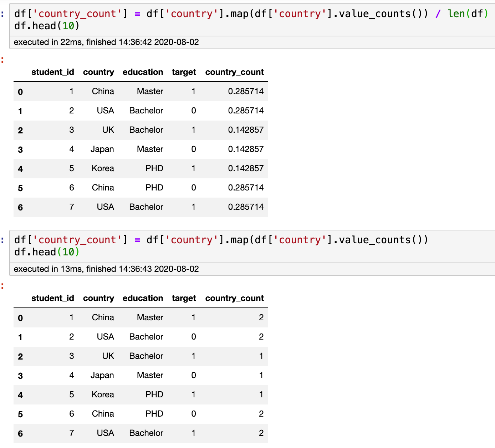495x448 pixels.
Task: Click the first code cell with len(df)
Action: [252, 20]
